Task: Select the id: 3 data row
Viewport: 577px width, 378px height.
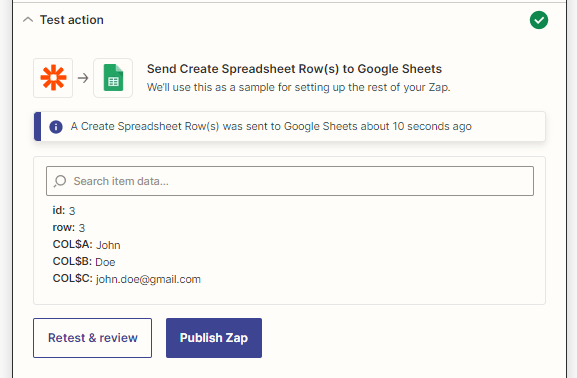Action: [64, 211]
